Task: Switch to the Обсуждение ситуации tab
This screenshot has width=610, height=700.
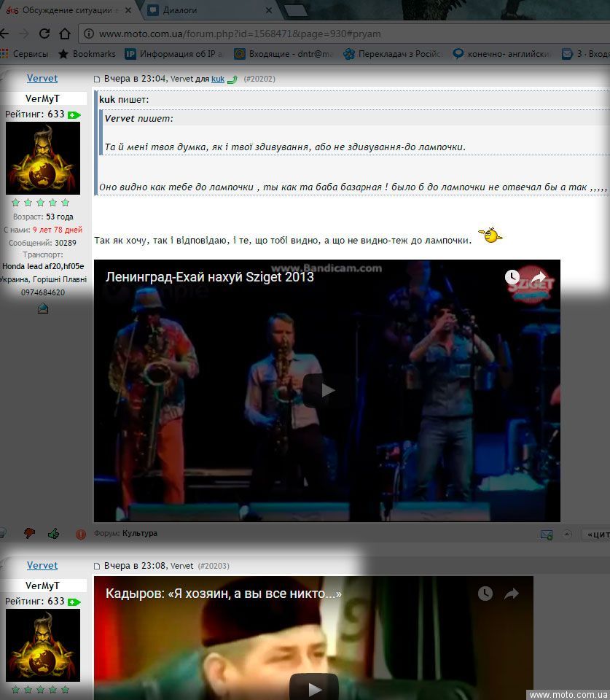Action: click(70, 9)
